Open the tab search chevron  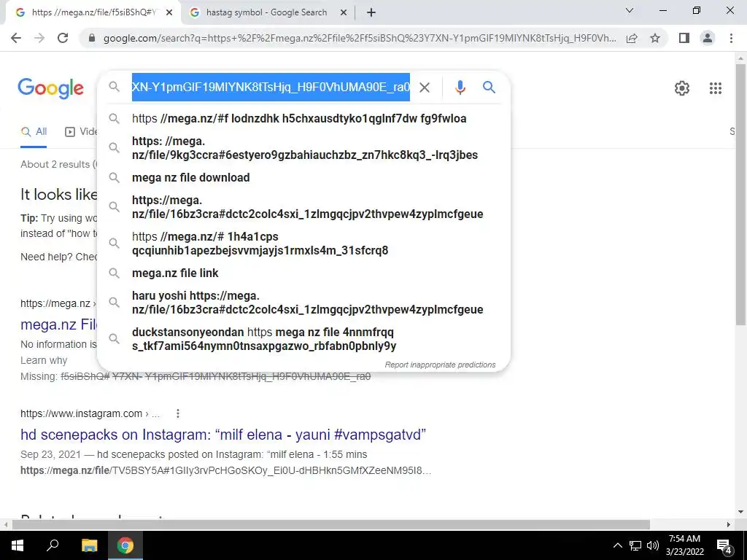point(630,10)
